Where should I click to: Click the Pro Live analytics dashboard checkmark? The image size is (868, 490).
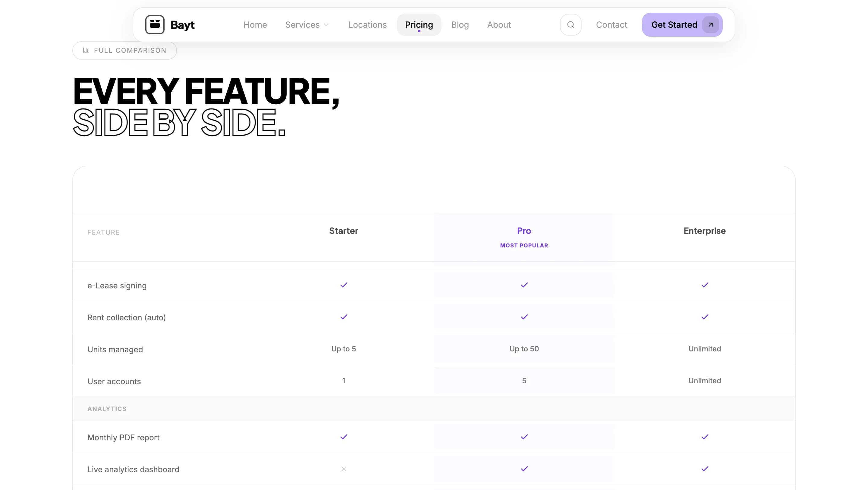(x=524, y=469)
